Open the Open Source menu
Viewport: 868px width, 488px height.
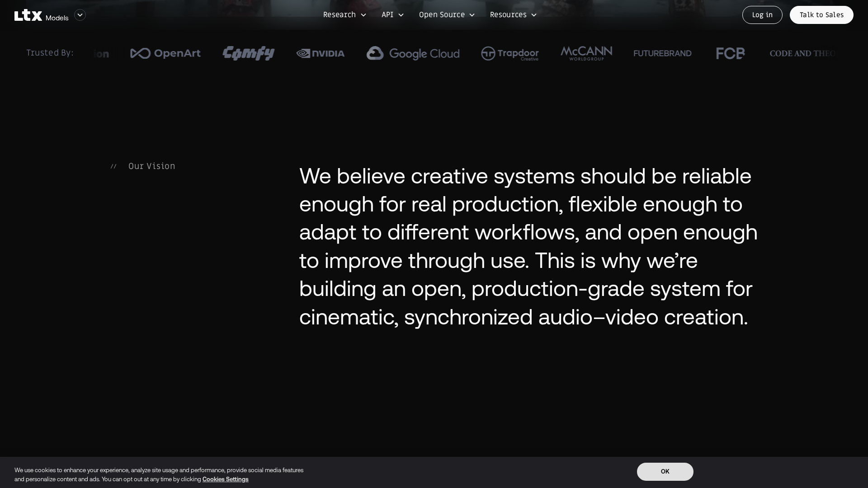447,15
